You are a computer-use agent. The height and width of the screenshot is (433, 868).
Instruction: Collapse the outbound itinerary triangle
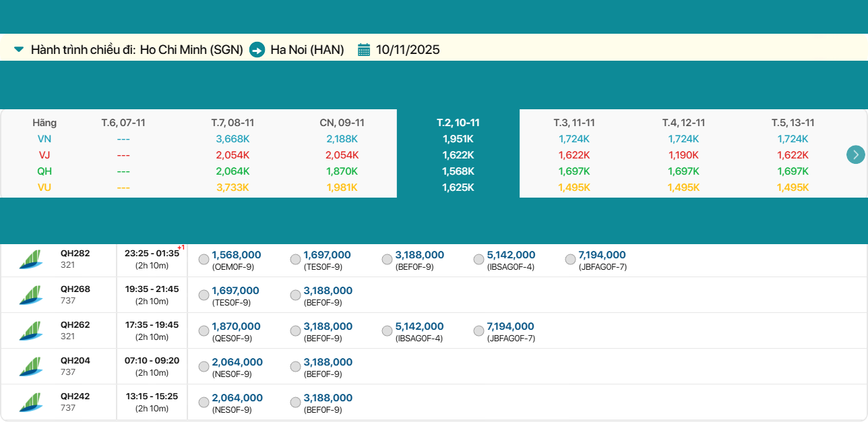(19, 49)
